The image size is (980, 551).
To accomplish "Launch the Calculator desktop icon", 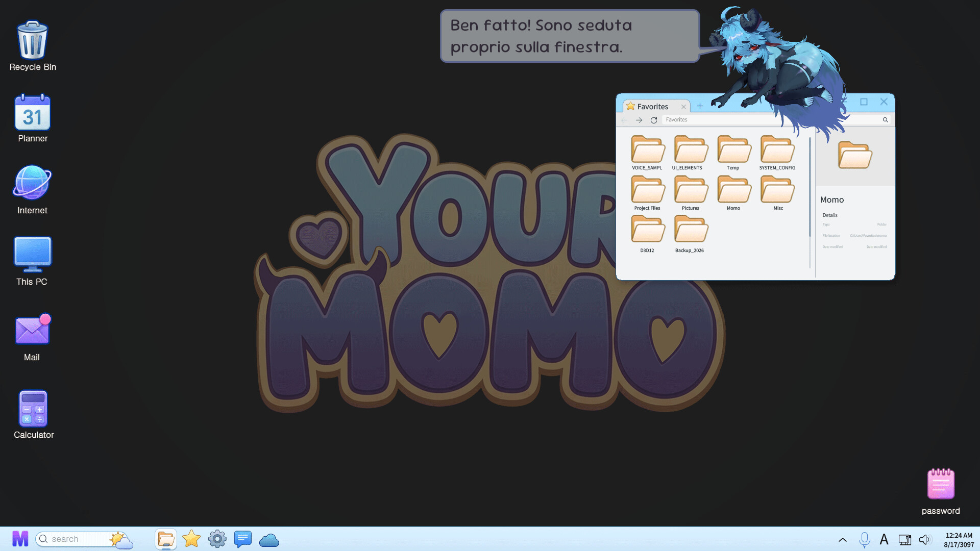I will tap(34, 414).
